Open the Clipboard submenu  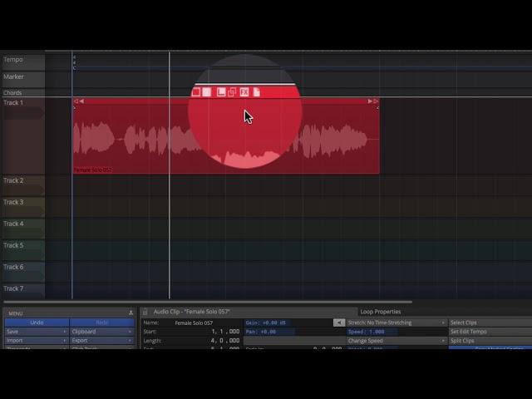[x=101, y=332]
